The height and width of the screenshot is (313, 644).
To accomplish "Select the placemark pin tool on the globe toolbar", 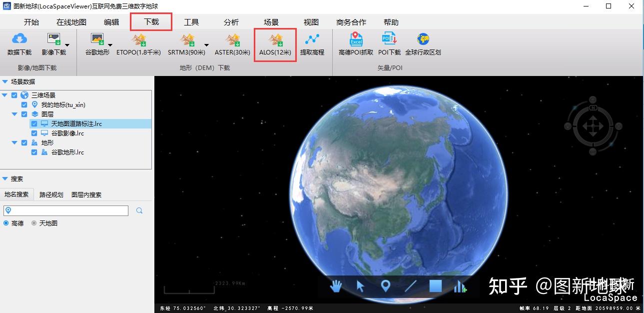I will click(x=385, y=286).
